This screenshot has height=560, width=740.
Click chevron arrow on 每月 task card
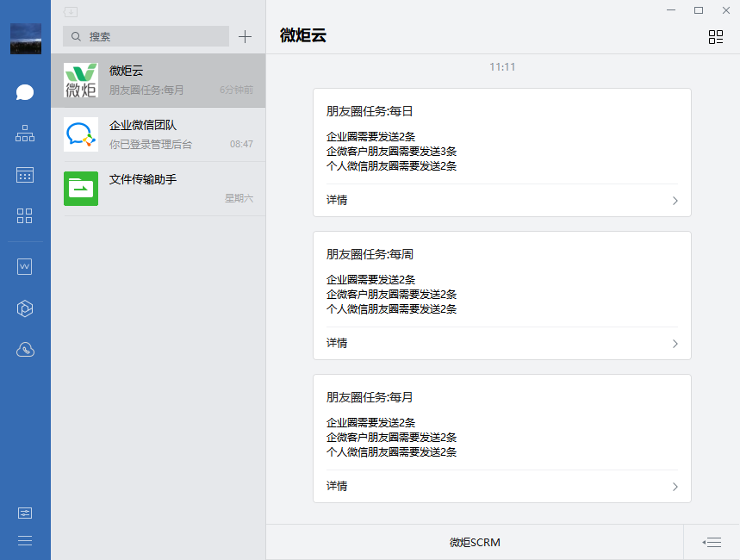point(675,487)
